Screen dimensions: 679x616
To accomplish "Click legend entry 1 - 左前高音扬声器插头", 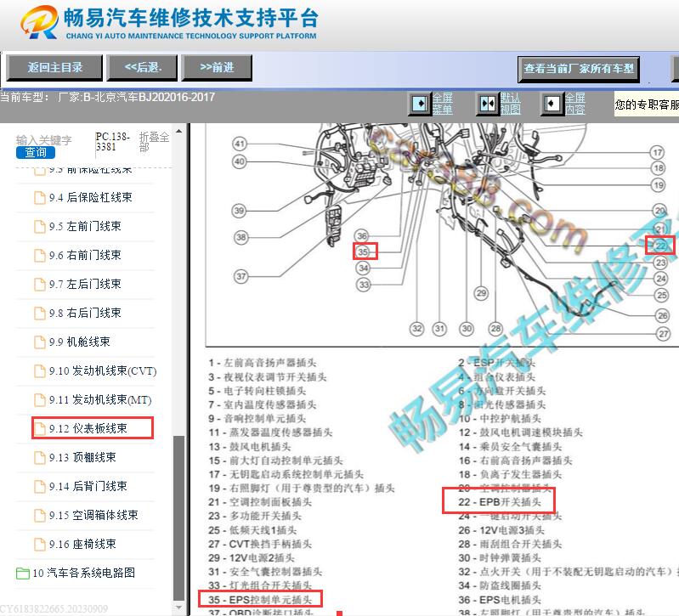I will [x=263, y=363].
